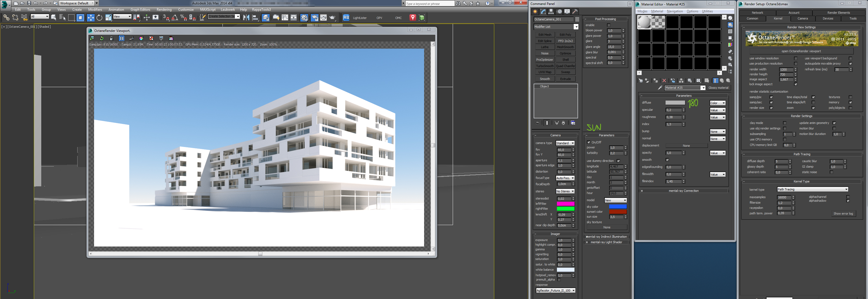This screenshot has width=868, height=299.
Task: Open the Material Editor toolbar icon
Action: pyautogui.click(x=304, y=18)
